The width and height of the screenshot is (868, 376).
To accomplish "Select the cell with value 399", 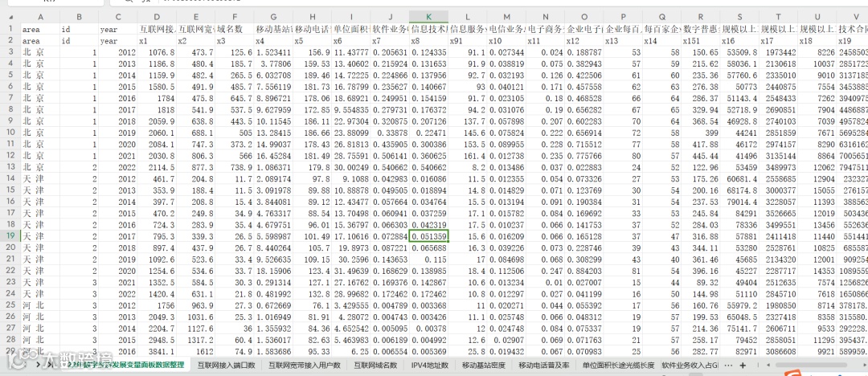I will 701,133.
